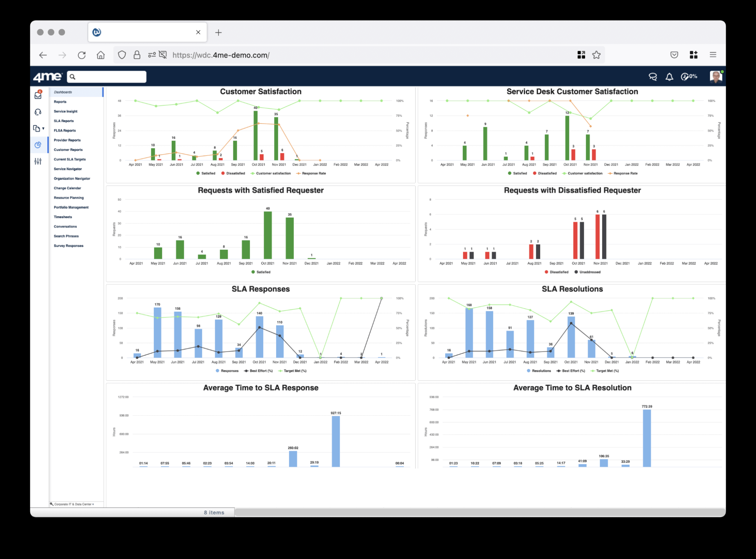Open Provider Reports menu item
Viewport: 756px width, 559px height.
[67, 140]
